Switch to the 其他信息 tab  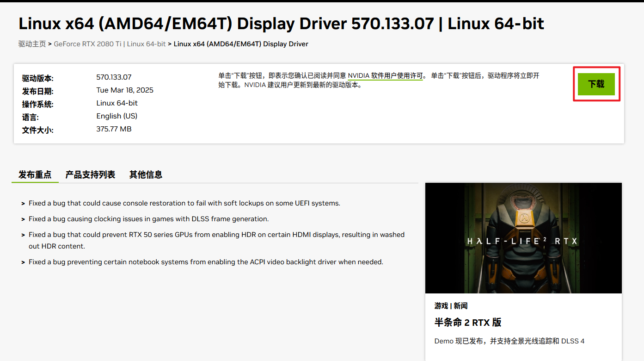click(146, 174)
